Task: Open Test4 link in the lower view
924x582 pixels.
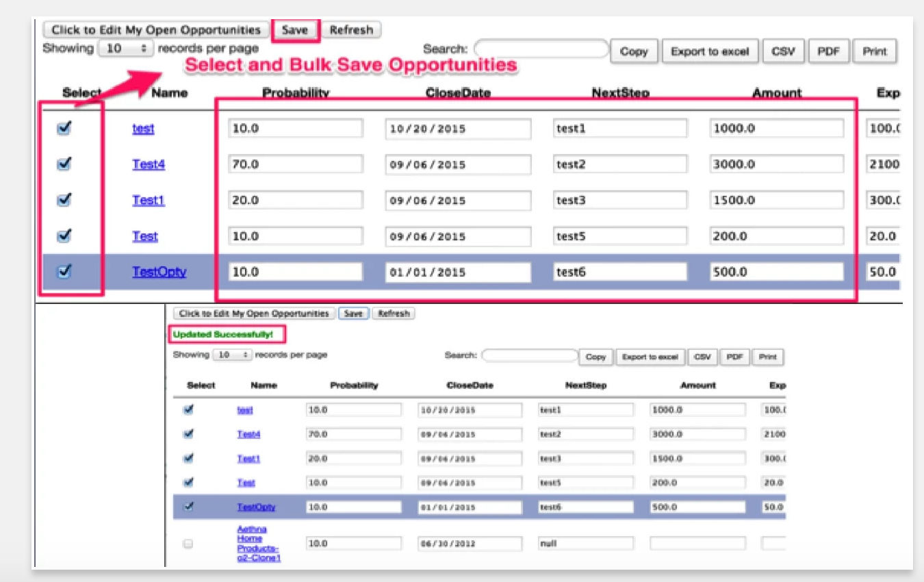Action: coord(248,434)
